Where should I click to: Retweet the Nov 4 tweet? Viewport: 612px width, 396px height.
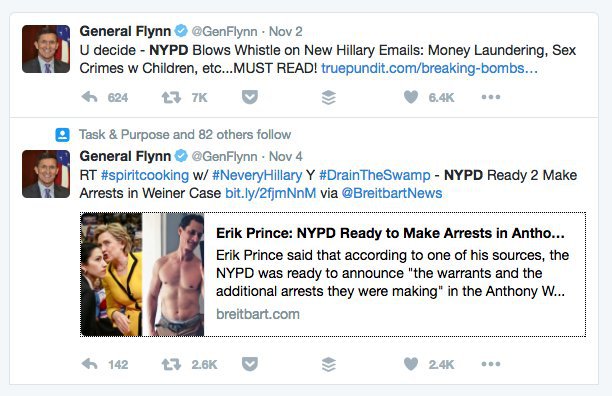click(x=171, y=364)
